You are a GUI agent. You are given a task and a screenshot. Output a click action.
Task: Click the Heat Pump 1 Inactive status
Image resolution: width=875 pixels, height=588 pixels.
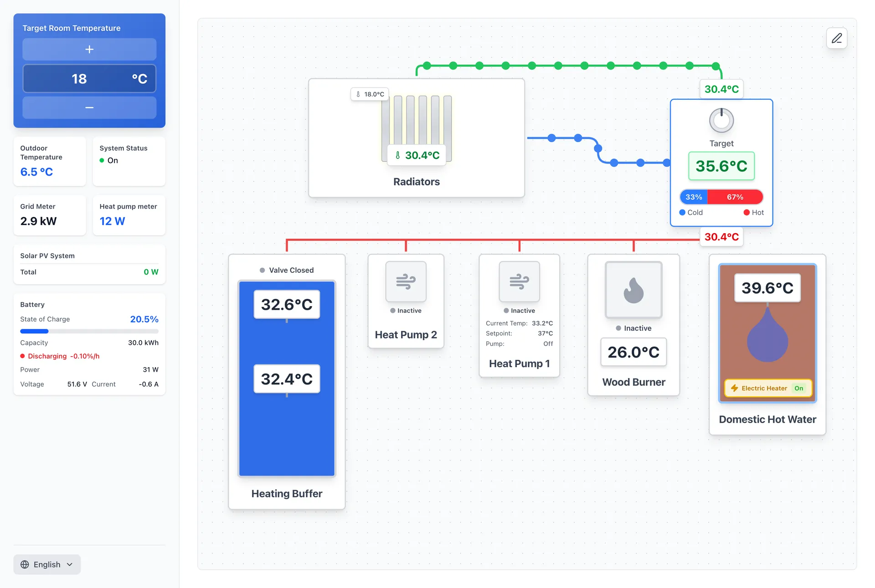pos(519,311)
